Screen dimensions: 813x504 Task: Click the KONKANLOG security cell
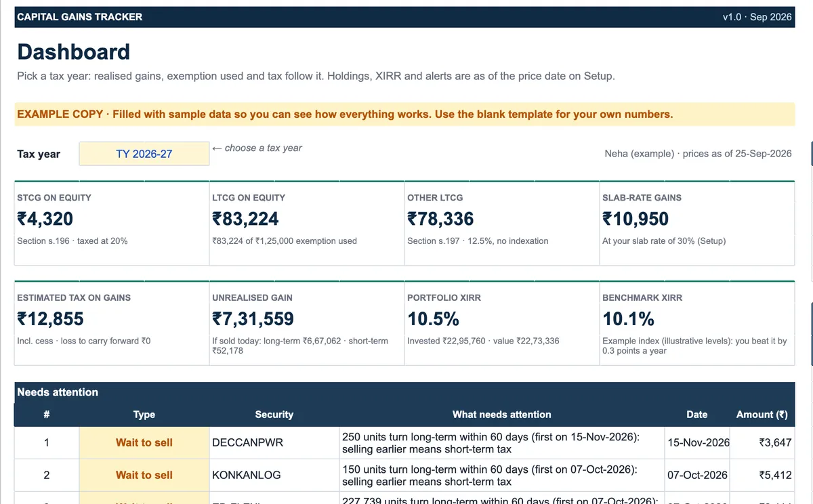(x=274, y=475)
